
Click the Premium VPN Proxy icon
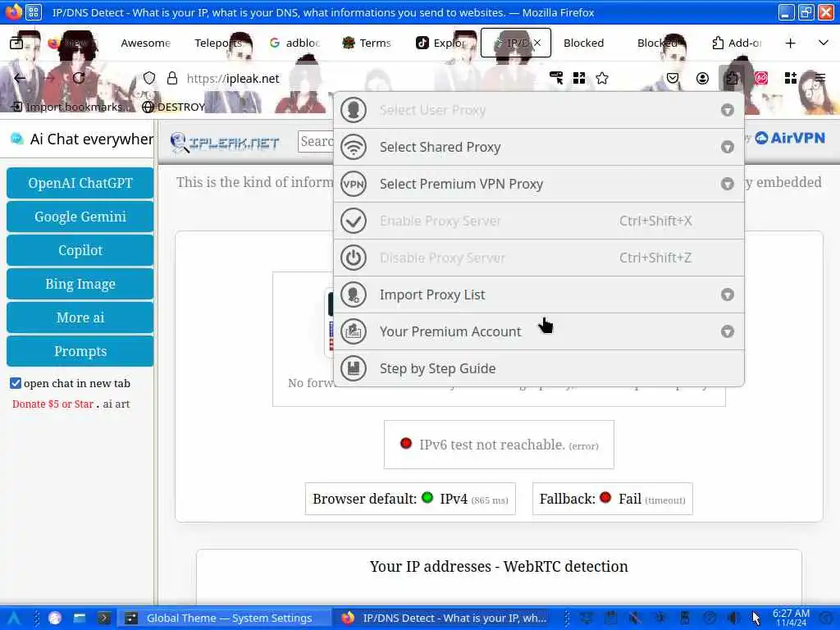point(353,184)
